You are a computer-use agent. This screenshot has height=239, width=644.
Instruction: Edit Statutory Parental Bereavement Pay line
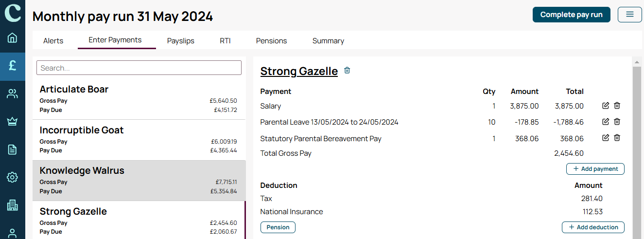tap(606, 138)
